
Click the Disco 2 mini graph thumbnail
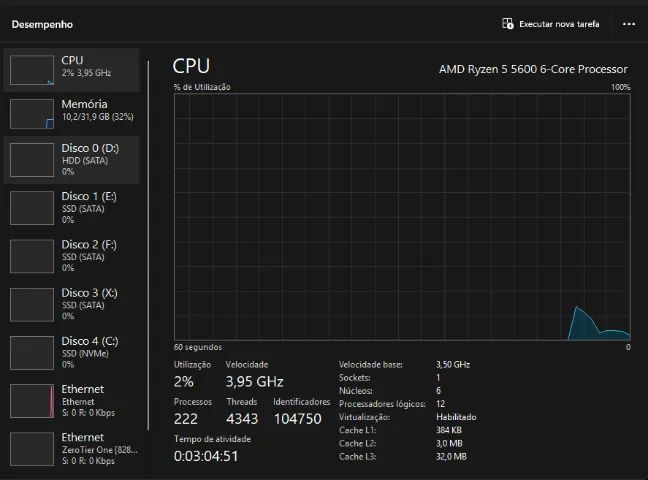[32, 256]
